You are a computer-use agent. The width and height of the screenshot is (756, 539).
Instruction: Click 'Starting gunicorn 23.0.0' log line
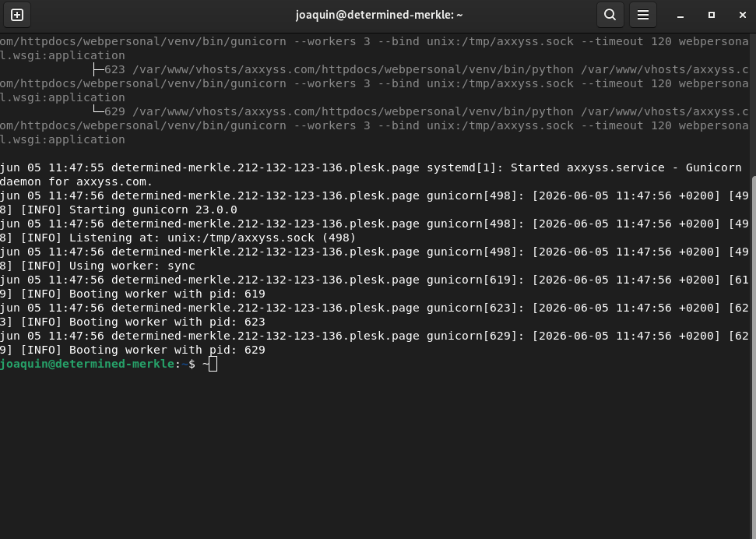(153, 210)
